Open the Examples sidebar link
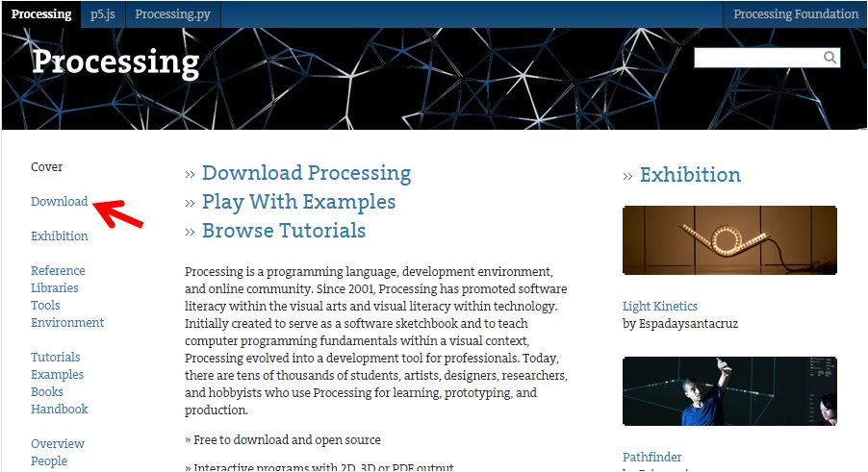This screenshot has height=472, width=868. (57, 375)
